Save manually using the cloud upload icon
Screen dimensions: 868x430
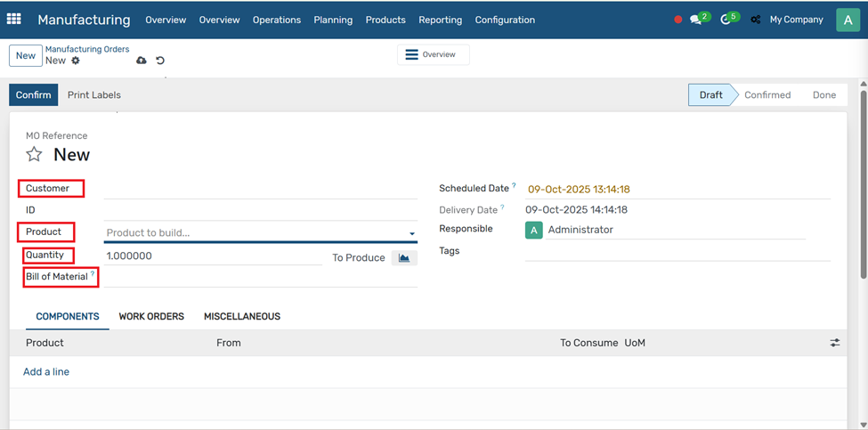pyautogui.click(x=142, y=61)
